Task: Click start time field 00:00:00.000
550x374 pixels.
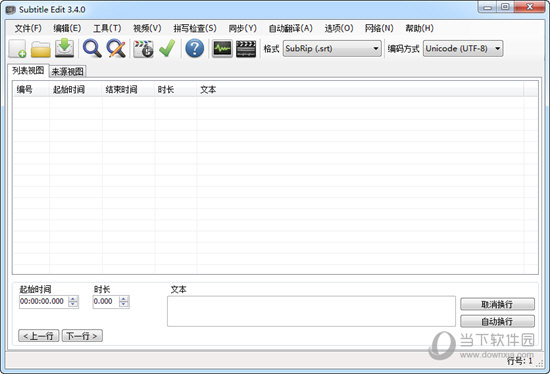Action: pos(43,301)
